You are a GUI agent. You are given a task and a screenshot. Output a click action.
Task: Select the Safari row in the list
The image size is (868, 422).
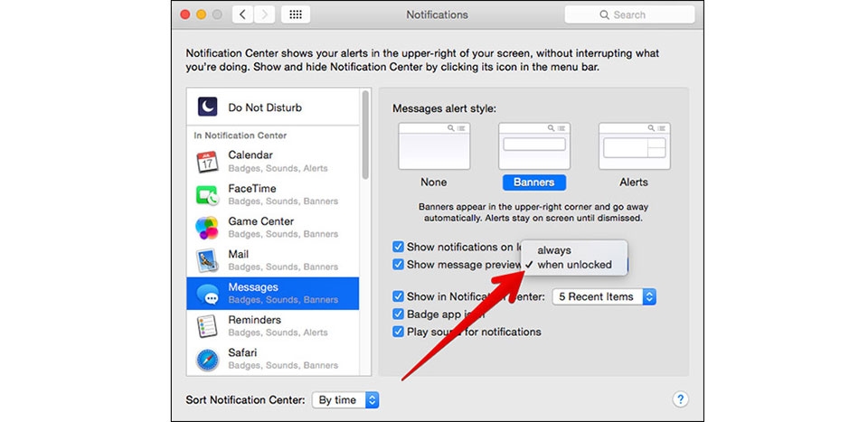pyautogui.click(x=273, y=359)
